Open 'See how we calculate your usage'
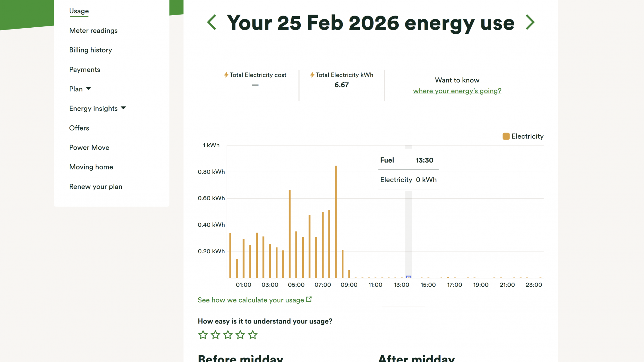This screenshot has width=644, height=362. tap(250, 300)
